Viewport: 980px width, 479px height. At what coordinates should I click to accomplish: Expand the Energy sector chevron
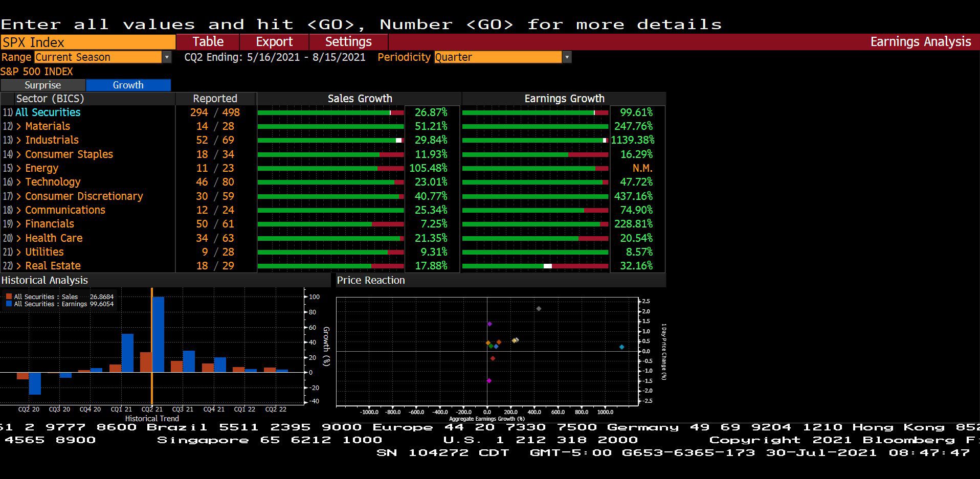tap(19, 168)
